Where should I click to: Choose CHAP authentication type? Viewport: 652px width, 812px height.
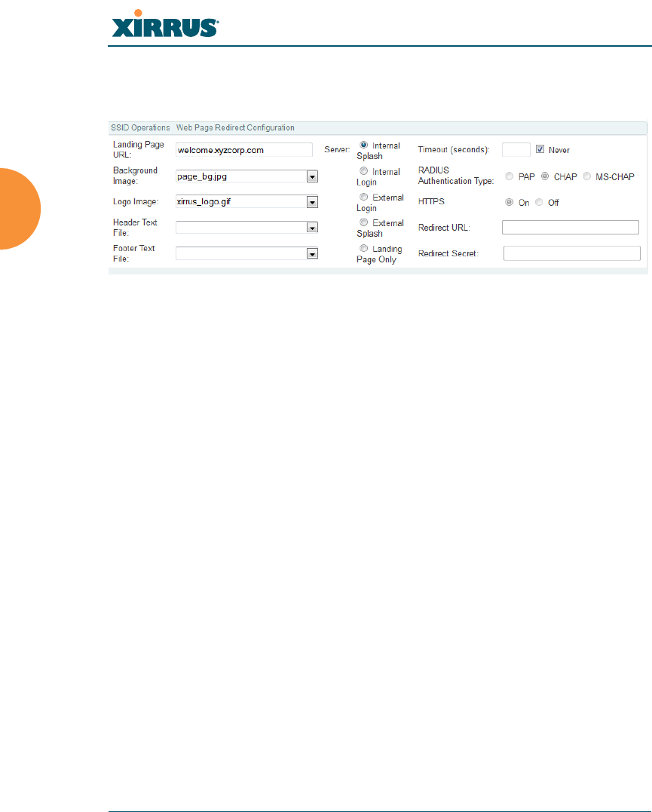pos(545,176)
